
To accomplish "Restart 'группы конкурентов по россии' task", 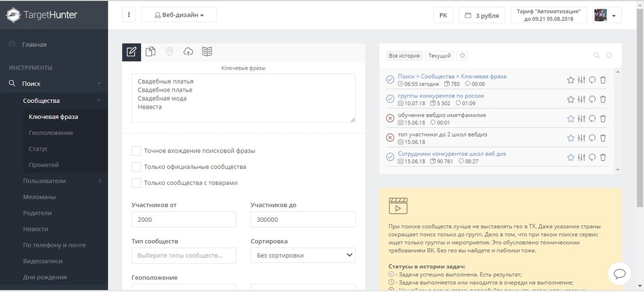I will click(592, 99).
